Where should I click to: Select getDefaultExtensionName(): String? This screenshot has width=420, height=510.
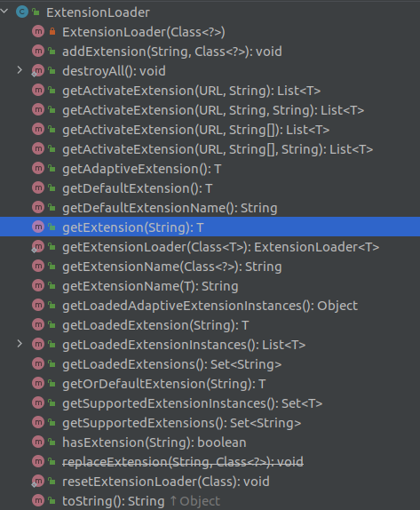pyautogui.click(x=170, y=208)
